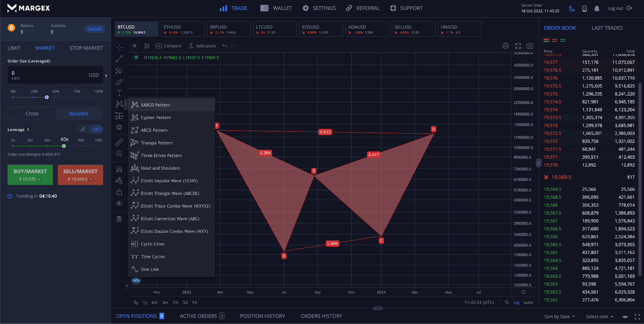Open chart settings gear icon

point(506,46)
